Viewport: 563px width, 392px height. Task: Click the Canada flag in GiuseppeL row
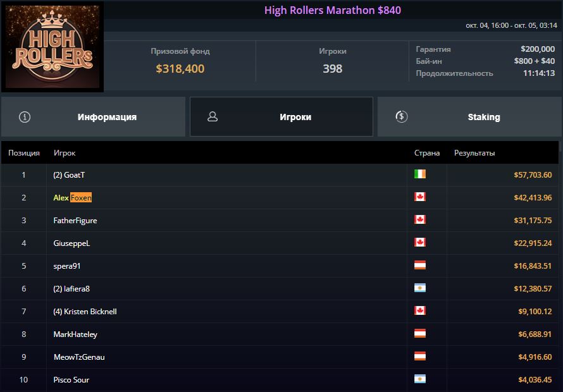[420, 242]
